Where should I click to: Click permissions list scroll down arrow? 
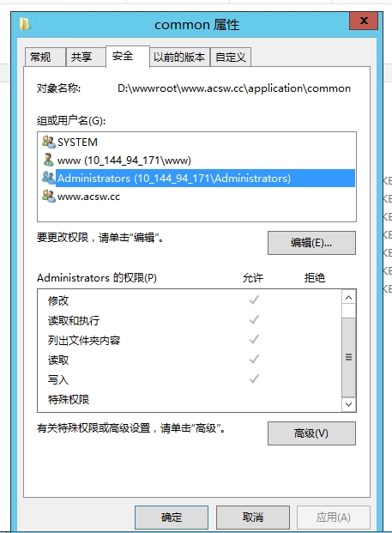tap(348, 404)
